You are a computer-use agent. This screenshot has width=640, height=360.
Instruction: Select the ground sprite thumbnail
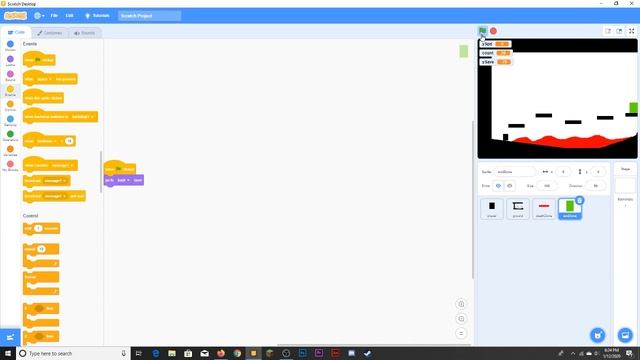click(518, 209)
